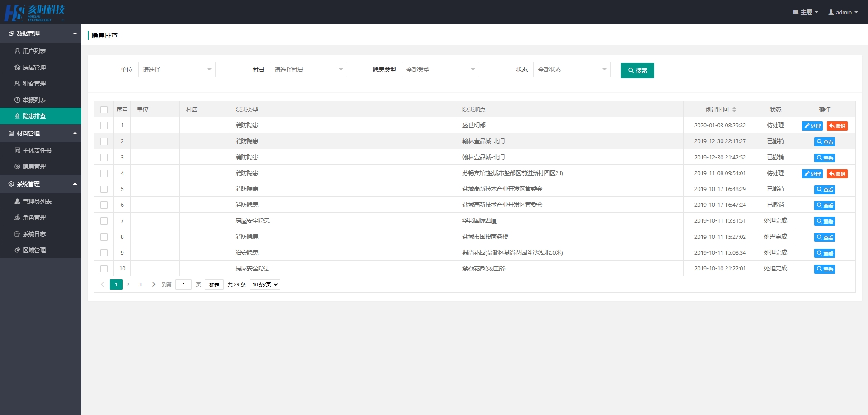Click the role management icon in sidebar
The image size is (868, 415).
17,218
